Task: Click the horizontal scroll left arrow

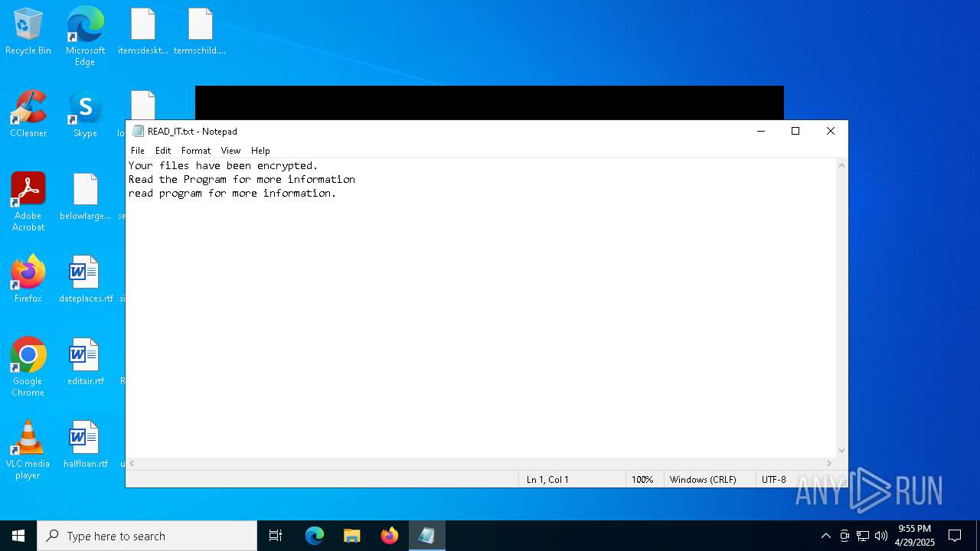Action: pos(132,464)
